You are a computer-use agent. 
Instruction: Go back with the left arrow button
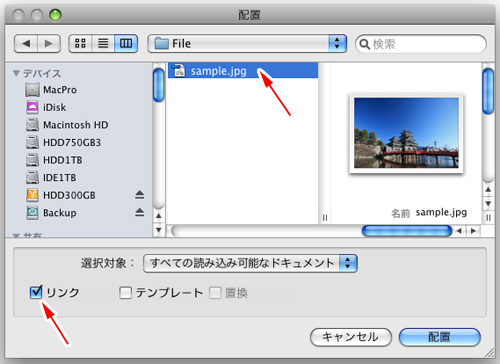[26, 43]
